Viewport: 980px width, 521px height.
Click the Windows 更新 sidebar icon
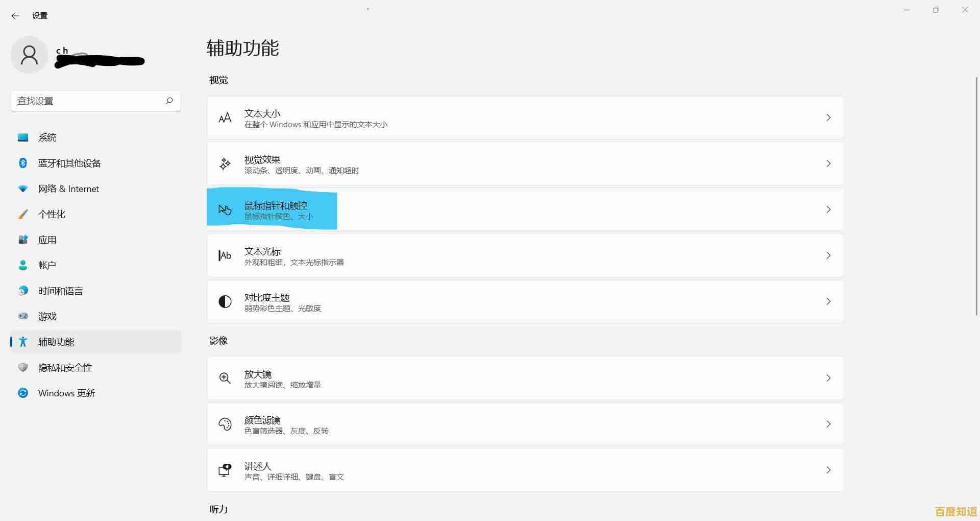pos(23,393)
